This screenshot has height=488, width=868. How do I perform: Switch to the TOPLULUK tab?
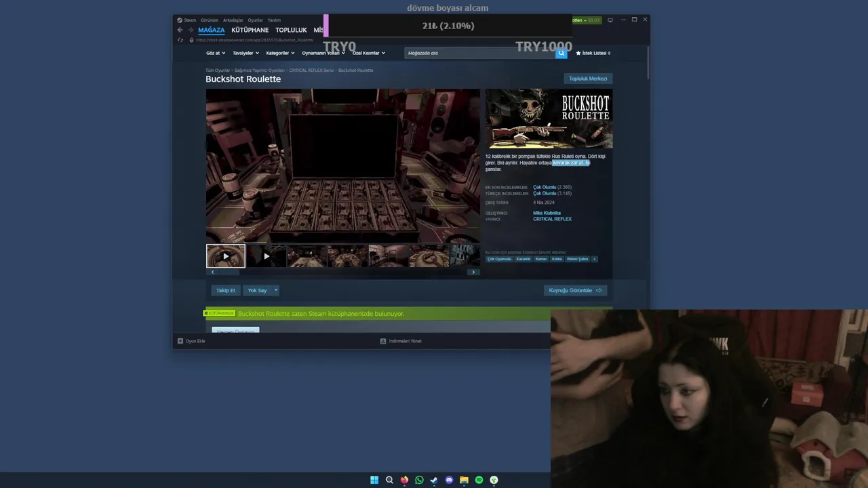pyautogui.click(x=291, y=30)
